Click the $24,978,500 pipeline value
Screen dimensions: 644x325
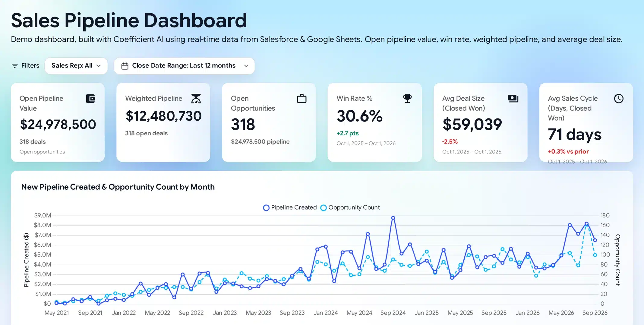pyautogui.click(x=58, y=125)
